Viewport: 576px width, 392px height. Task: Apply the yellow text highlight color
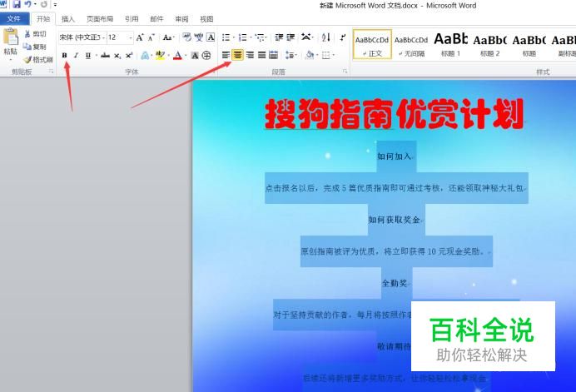(x=160, y=56)
